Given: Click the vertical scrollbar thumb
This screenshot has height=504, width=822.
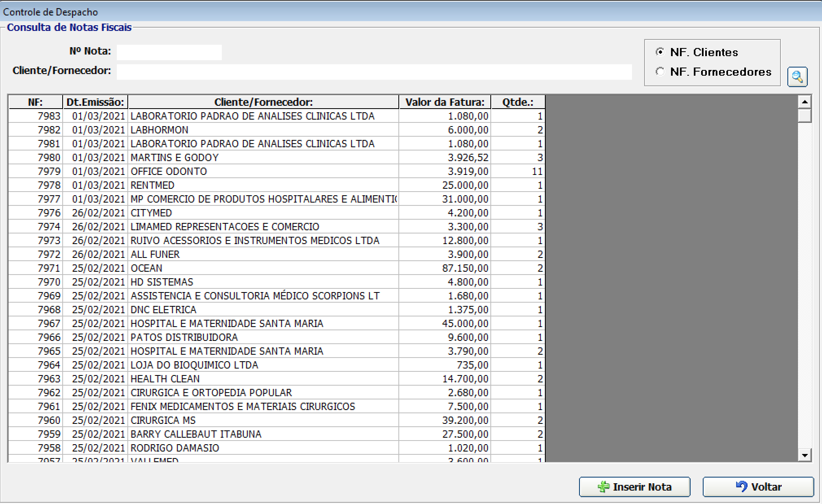Looking at the screenshot, I should [805, 116].
